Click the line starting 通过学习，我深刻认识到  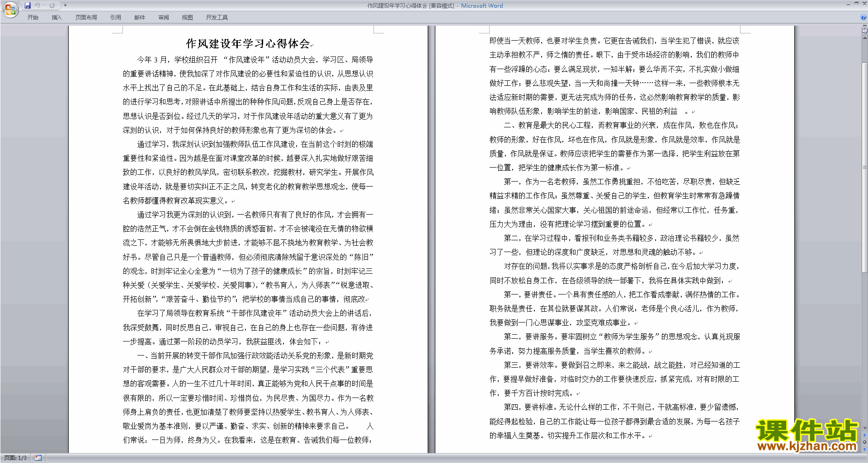[x=255, y=144]
